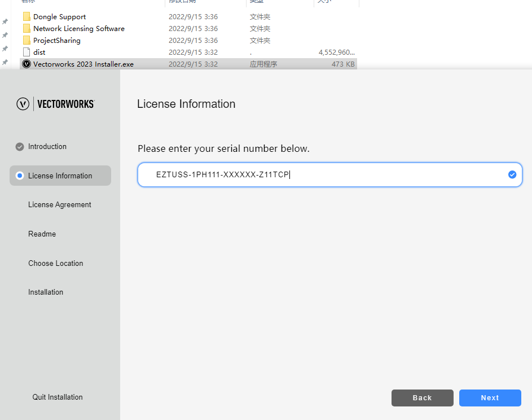Click the Introduction completed checkmark icon

pos(20,147)
